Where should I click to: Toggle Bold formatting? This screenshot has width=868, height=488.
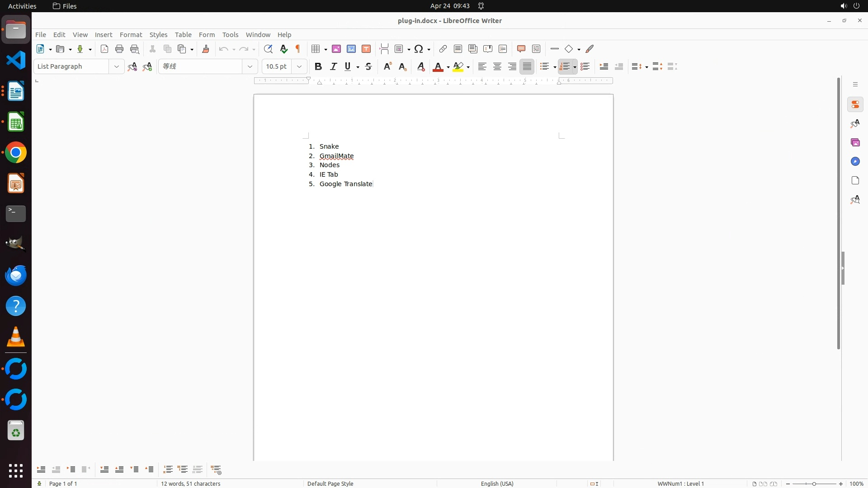(318, 66)
